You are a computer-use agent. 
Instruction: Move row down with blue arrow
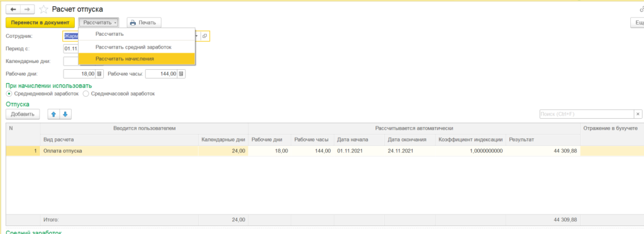[x=65, y=114]
